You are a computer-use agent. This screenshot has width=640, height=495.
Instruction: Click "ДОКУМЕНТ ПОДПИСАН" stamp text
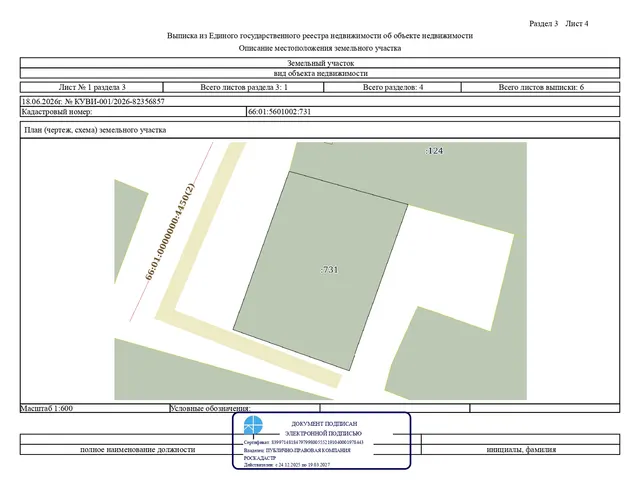tap(324, 424)
